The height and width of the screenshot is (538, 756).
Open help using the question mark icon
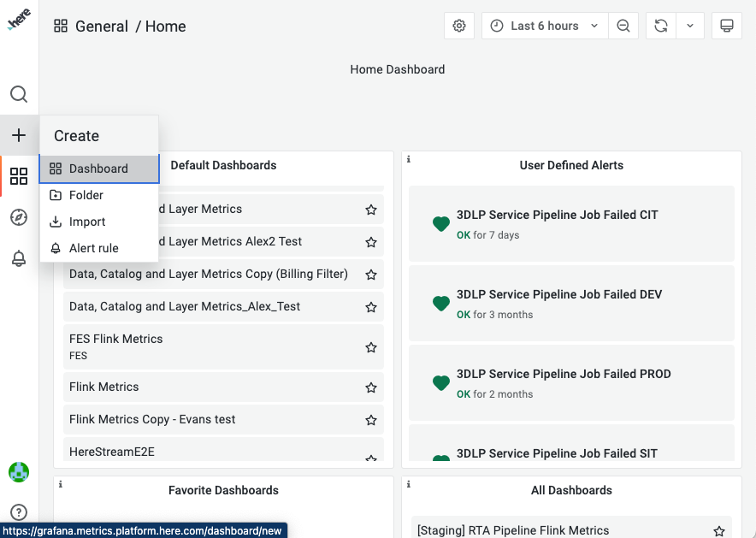pyautogui.click(x=19, y=512)
